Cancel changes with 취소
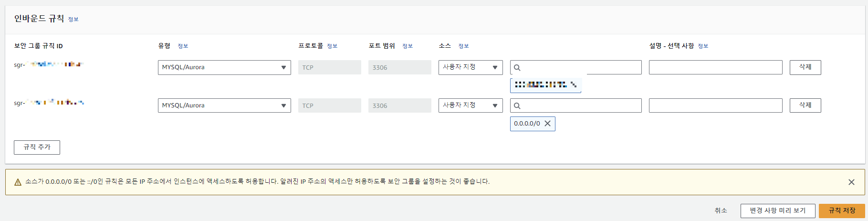The image size is (868, 221). point(721,210)
